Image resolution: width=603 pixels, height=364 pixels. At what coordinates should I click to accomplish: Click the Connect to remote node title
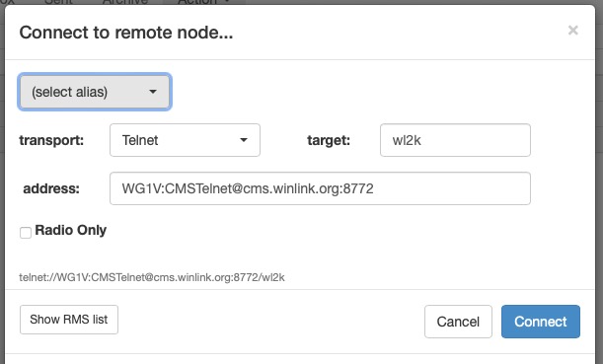tap(126, 33)
